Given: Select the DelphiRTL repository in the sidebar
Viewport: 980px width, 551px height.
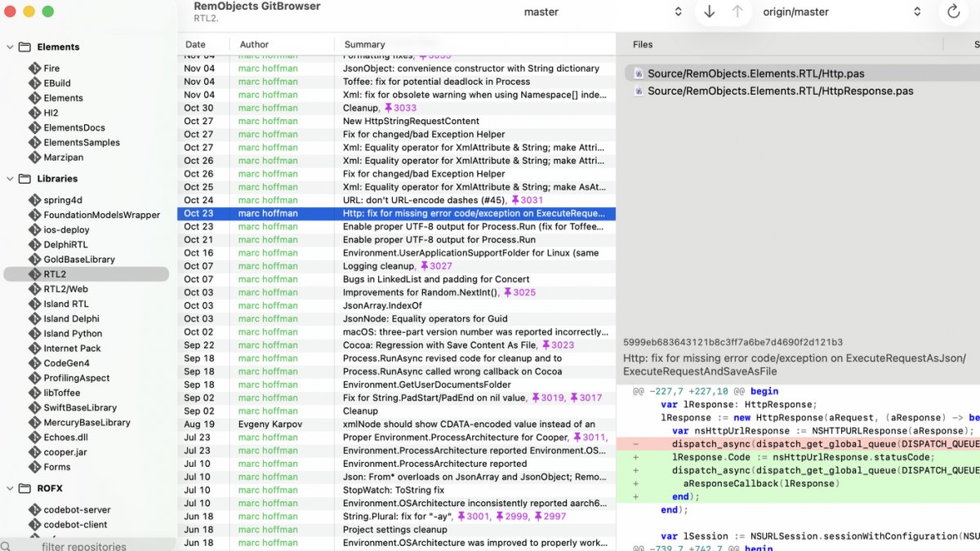Looking at the screenshot, I should click(63, 244).
